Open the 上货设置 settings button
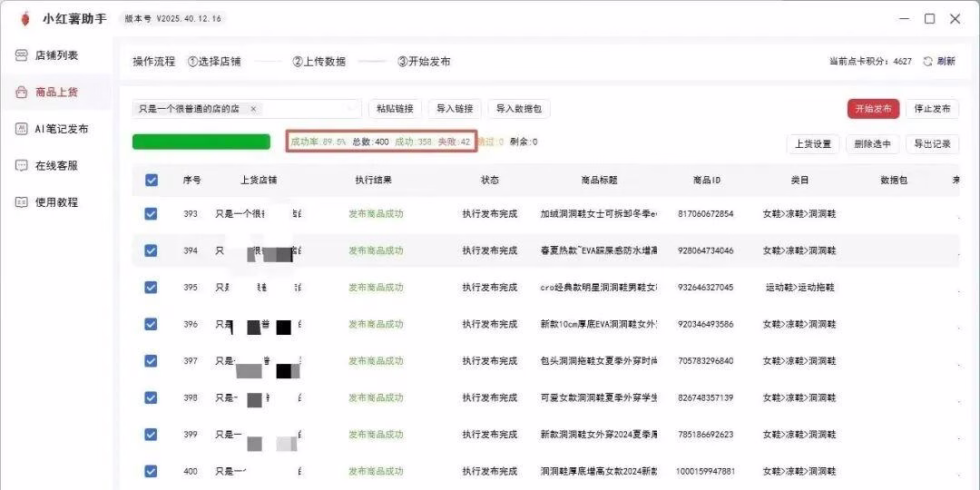This screenshot has height=490, width=980. coord(812,143)
